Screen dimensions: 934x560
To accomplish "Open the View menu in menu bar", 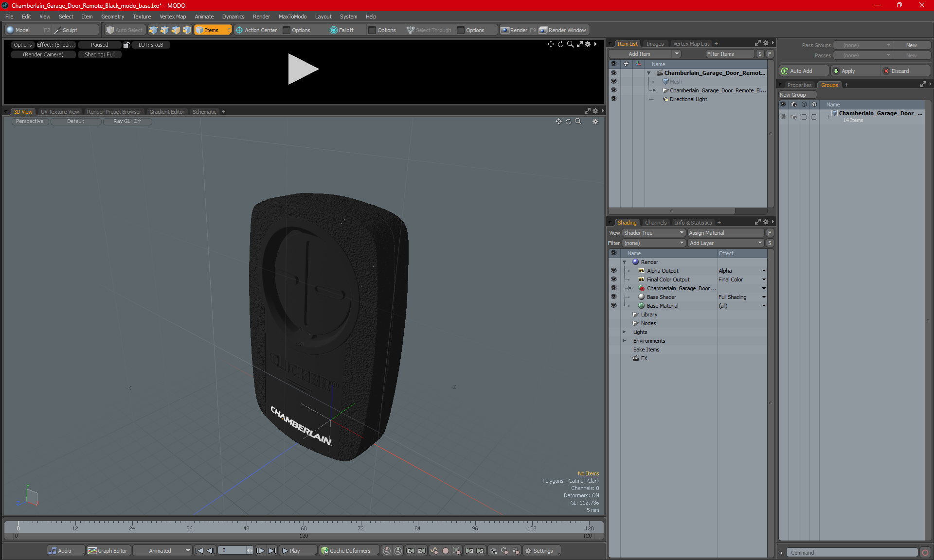I will [45, 16].
